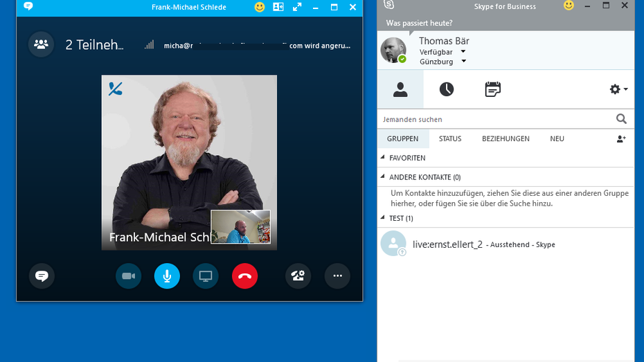Image resolution: width=644 pixels, height=362 pixels.
Task: Open the Günzburg location dropdown
Action: [463, 62]
